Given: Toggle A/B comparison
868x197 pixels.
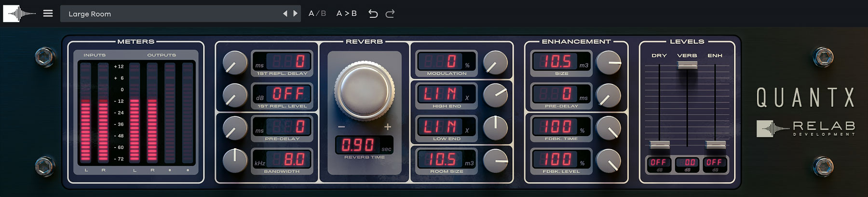Looking at the screenshot, I should [x=317, y=14].
